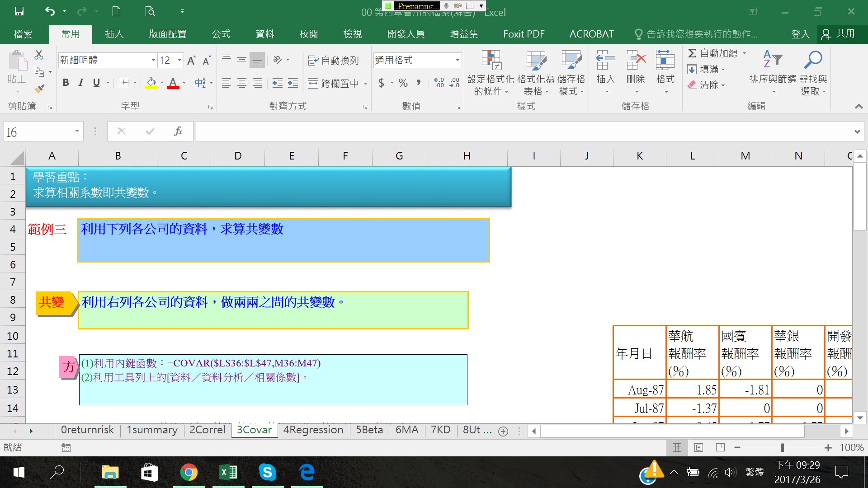Viewport: 868px width, 488px height.
Task: Click the Insert cells icon
Action: pos(606,60)
